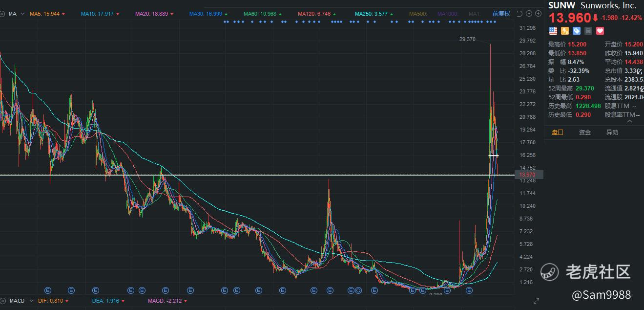
Task: Click the 29.370 peak price label on chart
Action: coord(467,39)
